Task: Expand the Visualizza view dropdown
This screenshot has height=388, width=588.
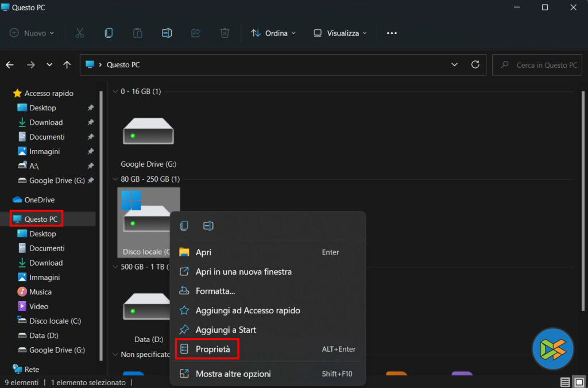Action: 340,33
